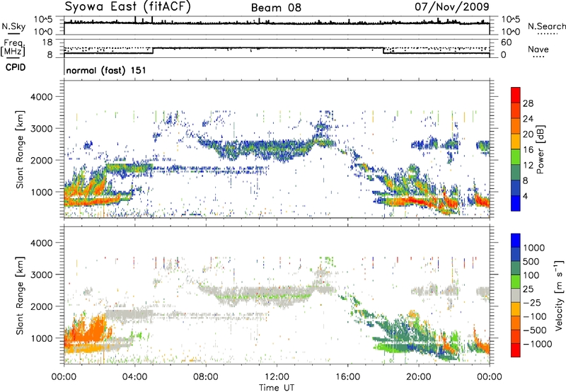This screenshot has height=392, width=566.
Task: Click the '-100' tick on the velocity scale
Action: [x=535, y=316]
